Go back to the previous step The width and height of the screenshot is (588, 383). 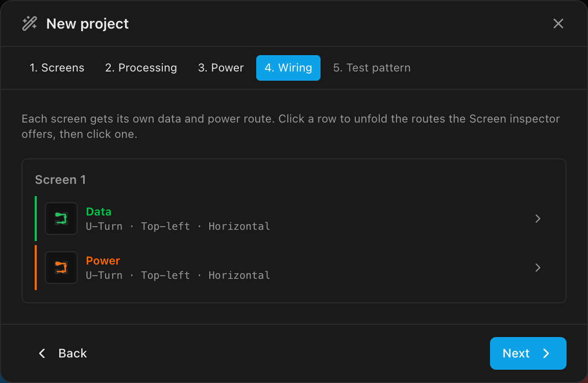click(63, 353)
